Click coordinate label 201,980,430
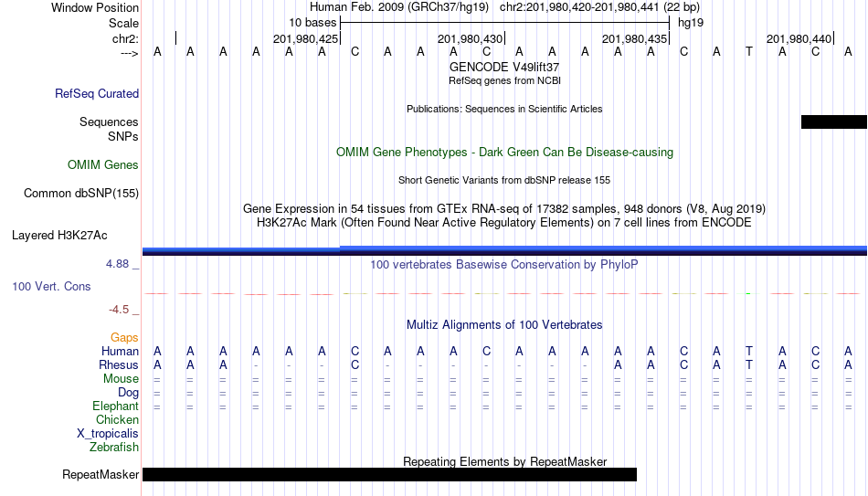This screenshot has width=868, height=496. click(470, 38)
